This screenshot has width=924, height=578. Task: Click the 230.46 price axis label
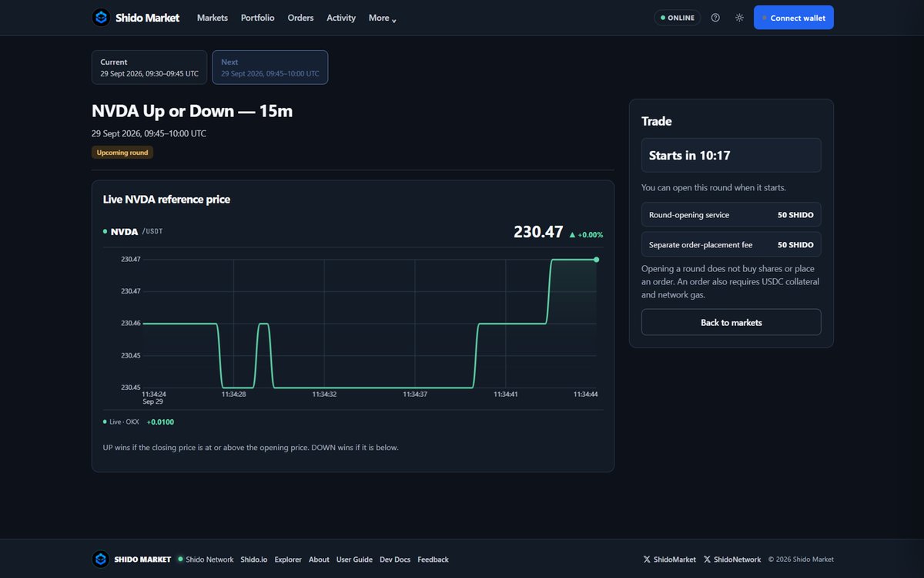131,323
